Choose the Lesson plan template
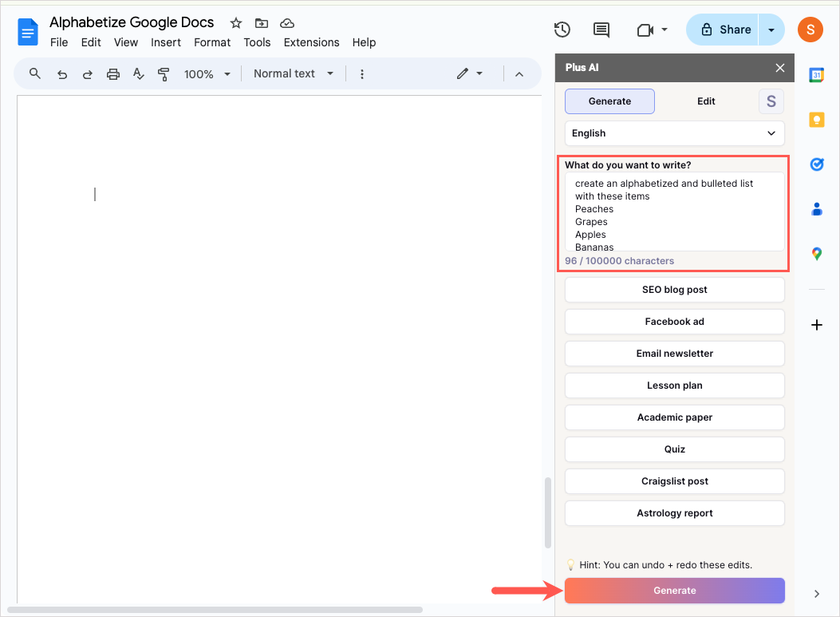Image resolution: width=840 pixels, height=617 pixels. [674, 386]
